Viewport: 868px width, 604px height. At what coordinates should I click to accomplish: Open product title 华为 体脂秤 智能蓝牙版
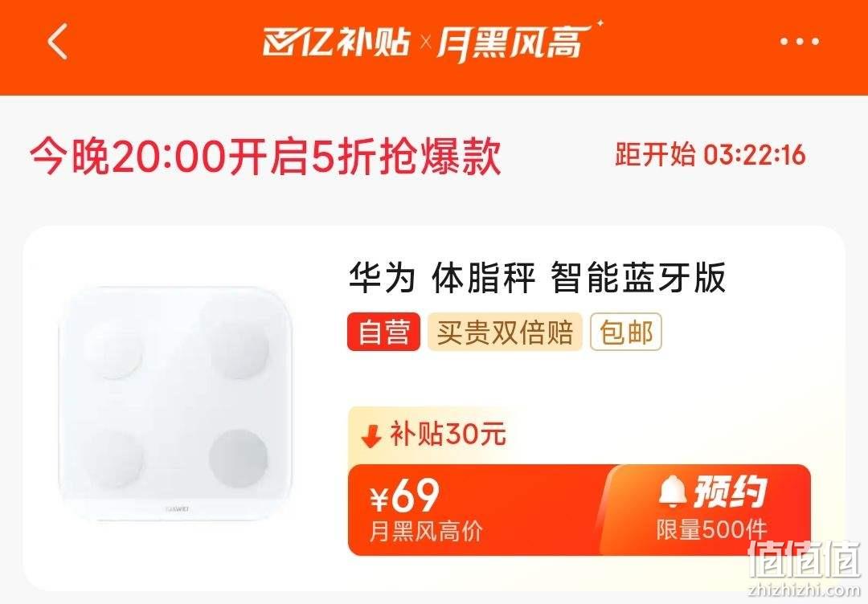coord(537,278)
